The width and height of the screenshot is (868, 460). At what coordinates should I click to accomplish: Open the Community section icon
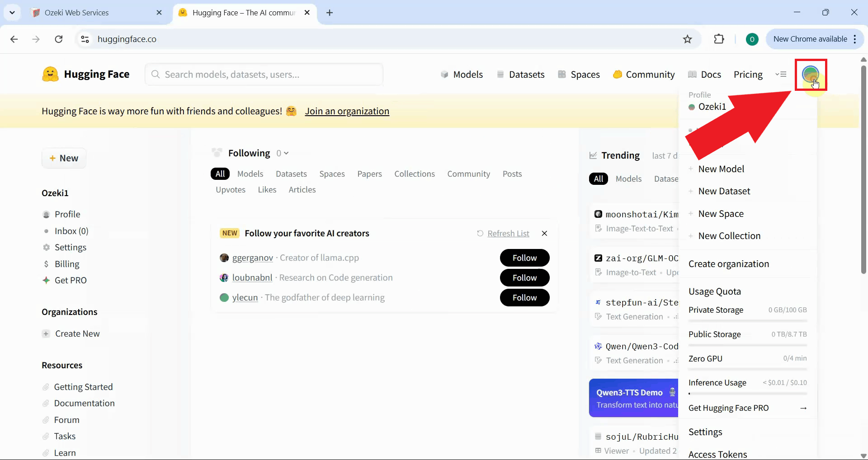click(618, 74)
